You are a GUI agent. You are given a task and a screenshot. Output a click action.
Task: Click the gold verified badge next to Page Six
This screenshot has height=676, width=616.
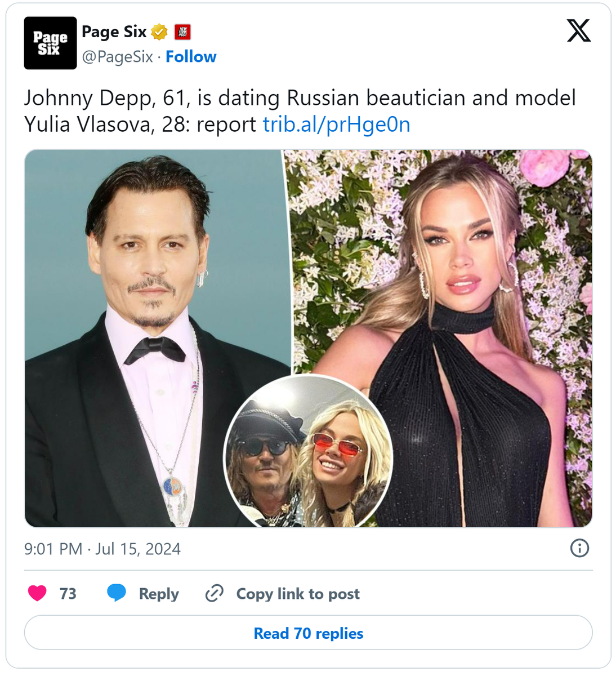pyautogui.click(x=159, y=32)
